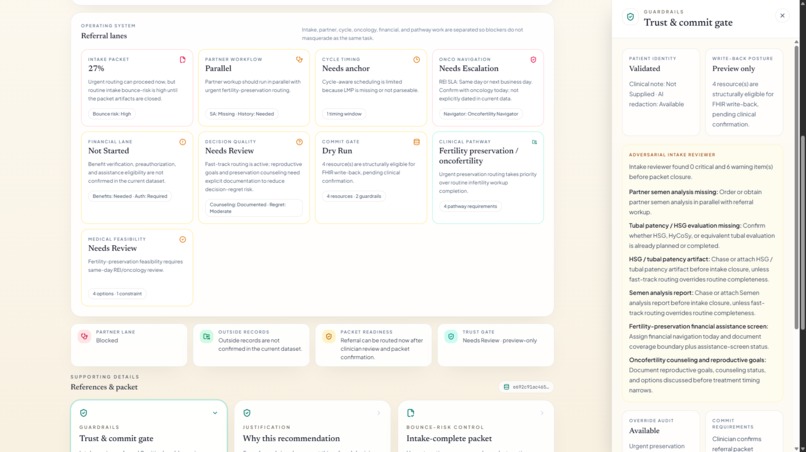This screenshot has height=452, width=806.
Task: Click the Outside Records icon
Action: (207, 337)
